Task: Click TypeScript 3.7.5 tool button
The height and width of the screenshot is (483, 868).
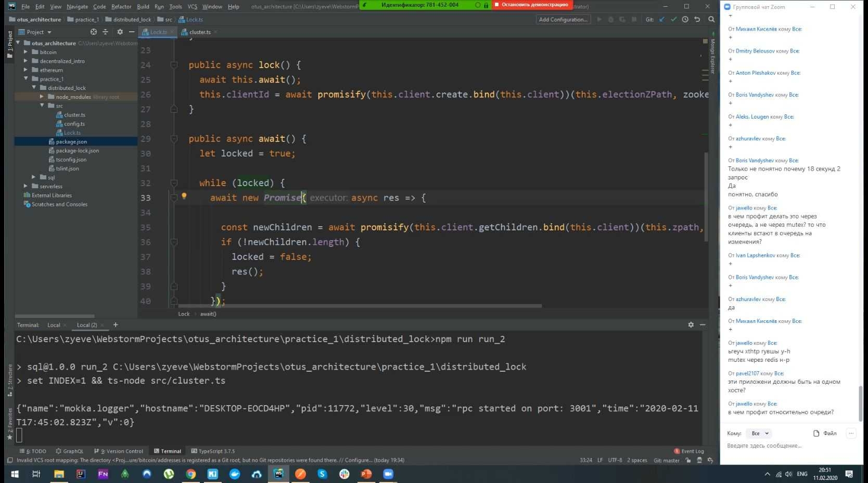Action: point(213,451)
